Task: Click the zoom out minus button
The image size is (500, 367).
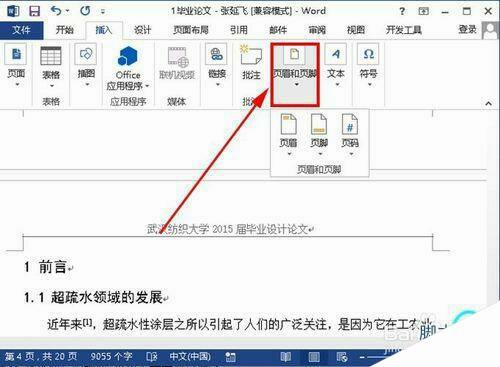Action: click(x=362, y=357)
